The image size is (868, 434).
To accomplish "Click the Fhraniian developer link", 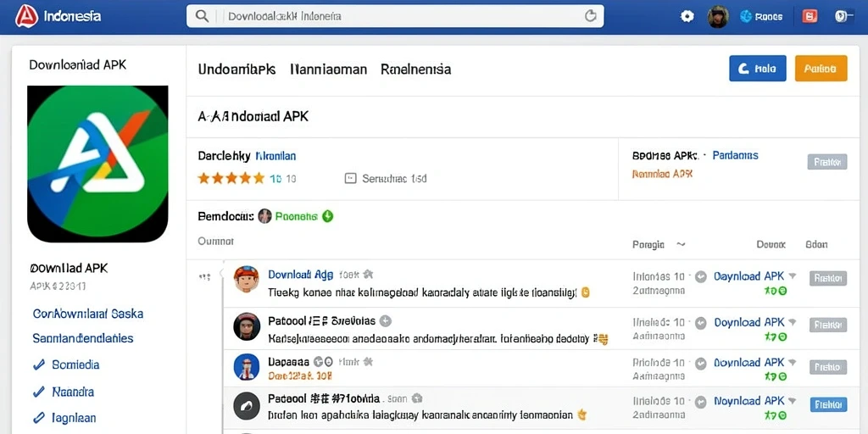I will tap(275, 156).
